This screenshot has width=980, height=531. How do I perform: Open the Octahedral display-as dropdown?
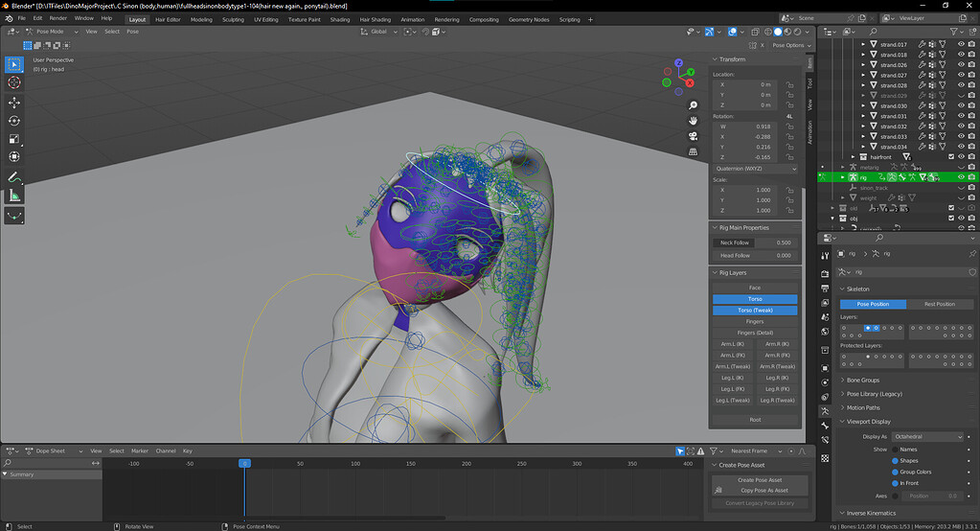pos(927,436)
